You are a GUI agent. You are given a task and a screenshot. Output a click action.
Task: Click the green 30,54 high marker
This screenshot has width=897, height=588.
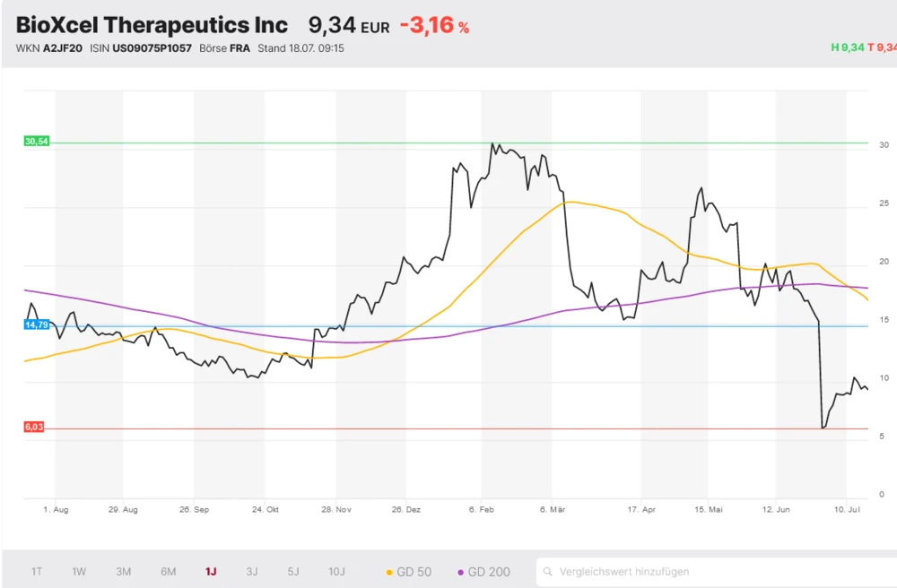37,142
